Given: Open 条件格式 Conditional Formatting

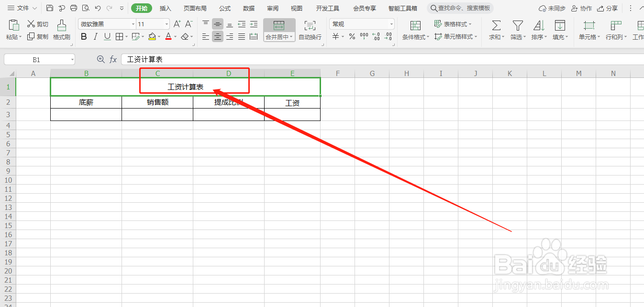Looking at the screenshot, I should pos(414,30).
